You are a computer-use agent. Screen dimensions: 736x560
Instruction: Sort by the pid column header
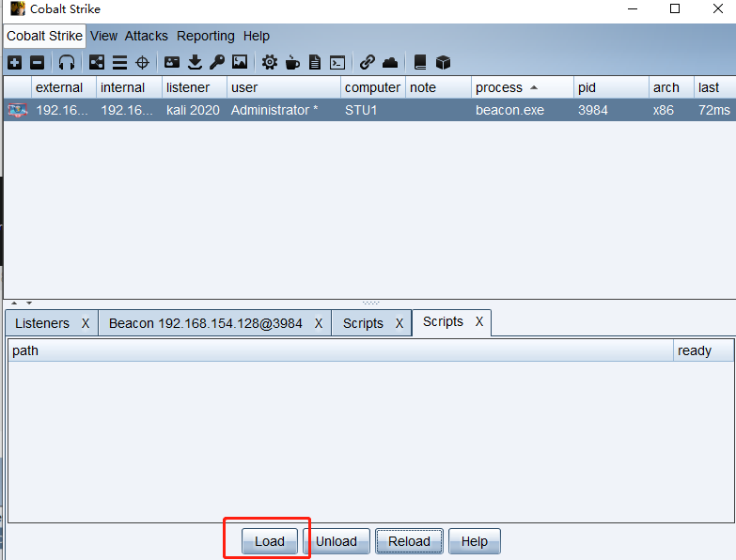[x=611, y=87]
